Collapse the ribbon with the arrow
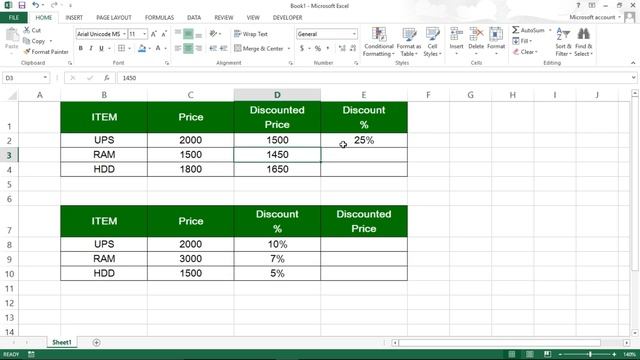This screenshot has height=360, width=640. click(x=633, y=63)
